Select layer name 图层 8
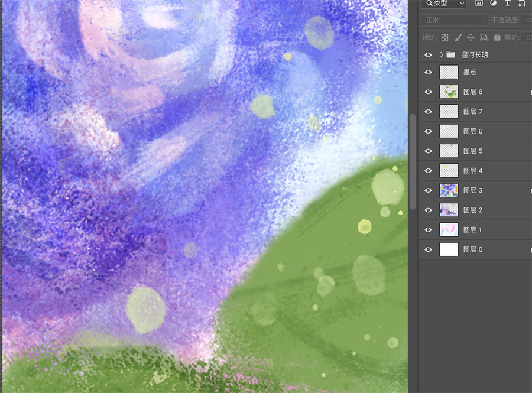The width and height of the screenshot is (532, 393). click(x=473, y=92)
